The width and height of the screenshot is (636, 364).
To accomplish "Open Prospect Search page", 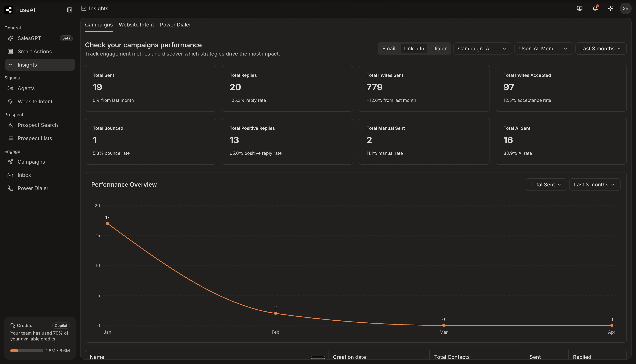I will tap(38, 125).
